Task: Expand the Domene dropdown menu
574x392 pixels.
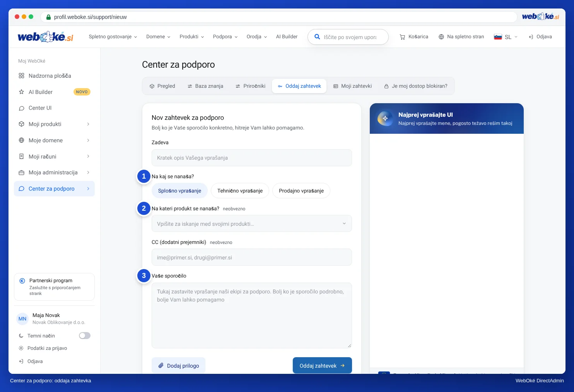Action: 158,37
